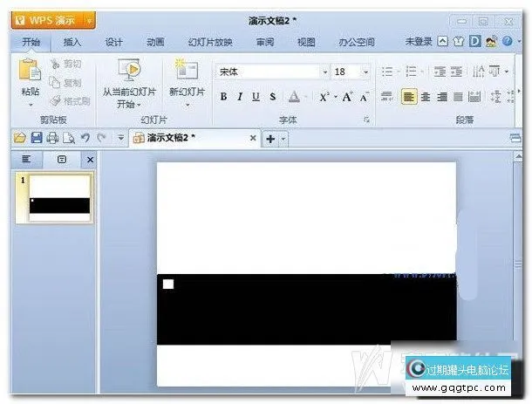Start slideshow with 从当前幻灯片开始 icon
532x404 pixels.
coord(129,70)
